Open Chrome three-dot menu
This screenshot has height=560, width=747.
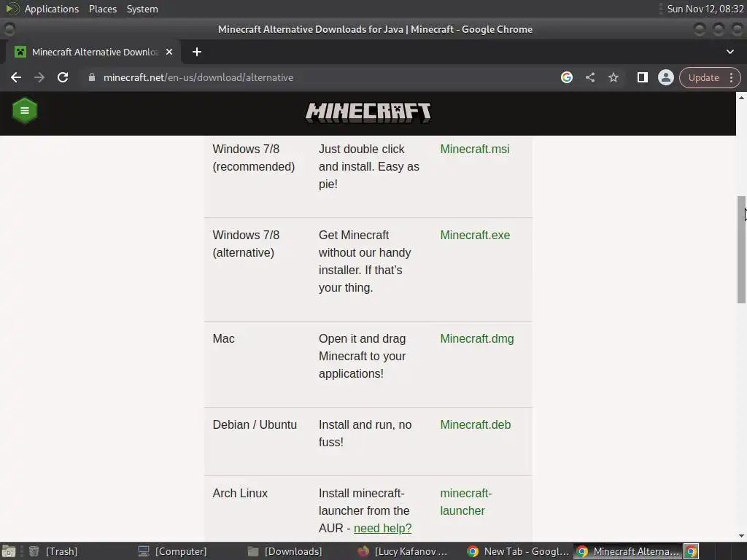coord(731,77)
